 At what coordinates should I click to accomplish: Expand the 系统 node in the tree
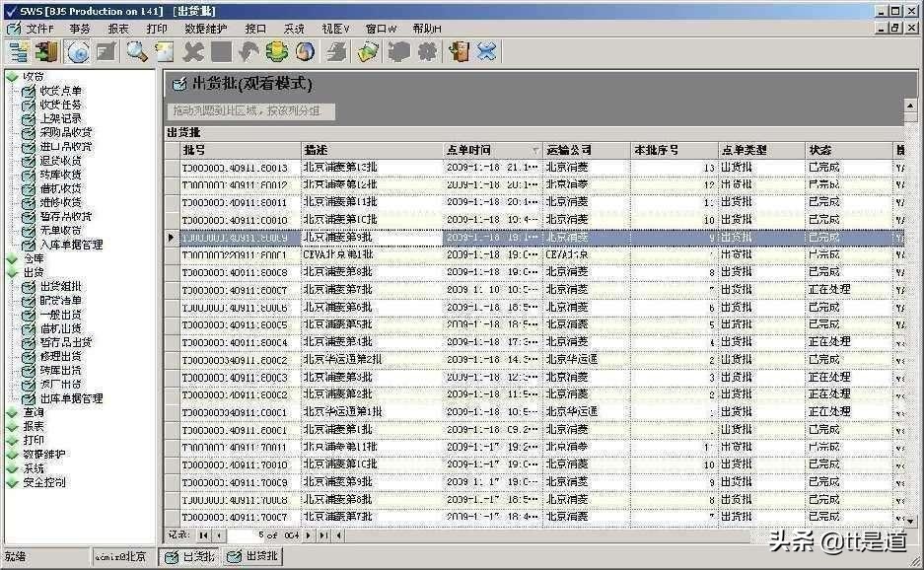tap(12, 468)
